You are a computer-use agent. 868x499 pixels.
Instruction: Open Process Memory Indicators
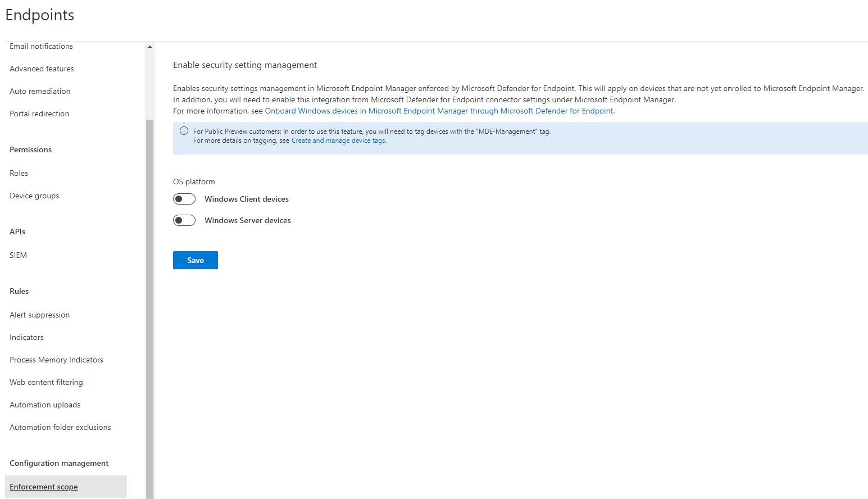point(56,359)
